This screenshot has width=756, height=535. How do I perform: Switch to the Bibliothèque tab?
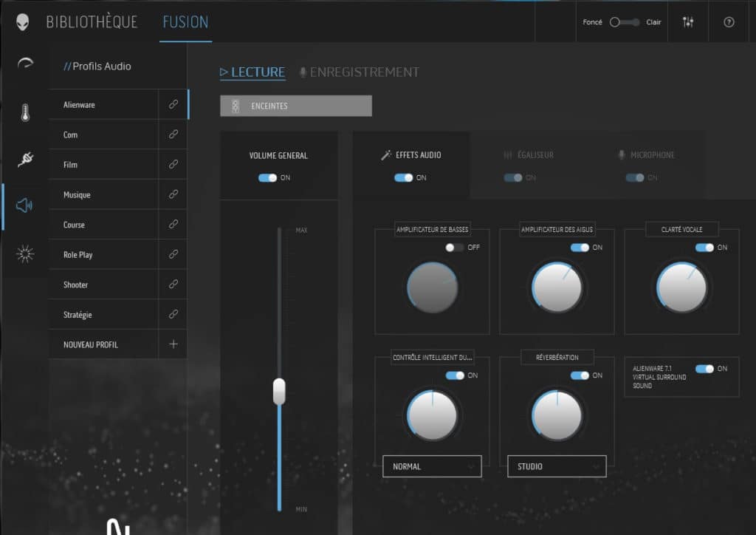(x=92, y=21)
